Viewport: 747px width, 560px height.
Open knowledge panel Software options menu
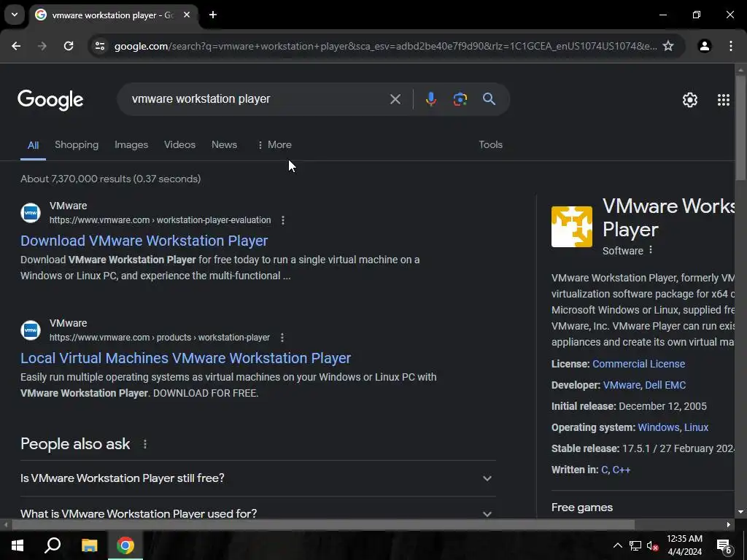(651, 250)
